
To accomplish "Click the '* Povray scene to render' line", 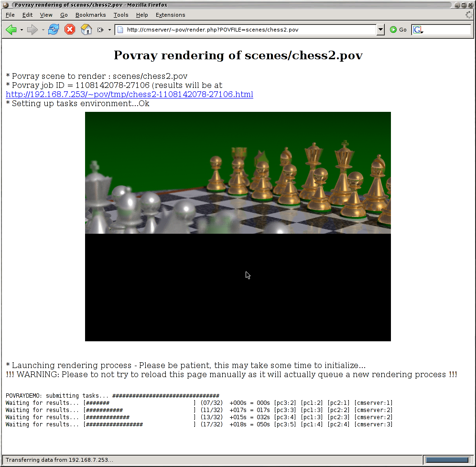I will [x=97, y=76].
